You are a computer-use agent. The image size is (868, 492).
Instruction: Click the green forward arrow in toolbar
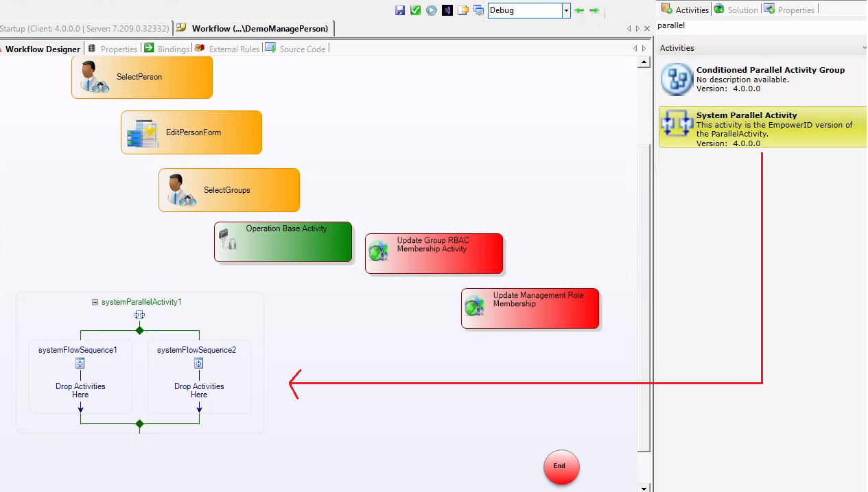tap(594, 10)
